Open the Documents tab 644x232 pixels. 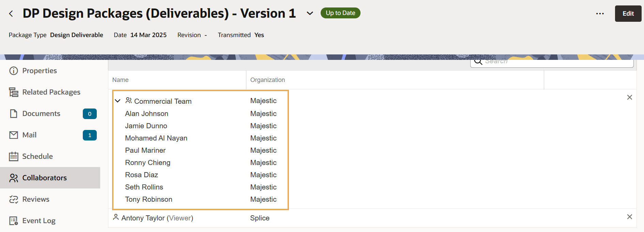tap(41, 114)
